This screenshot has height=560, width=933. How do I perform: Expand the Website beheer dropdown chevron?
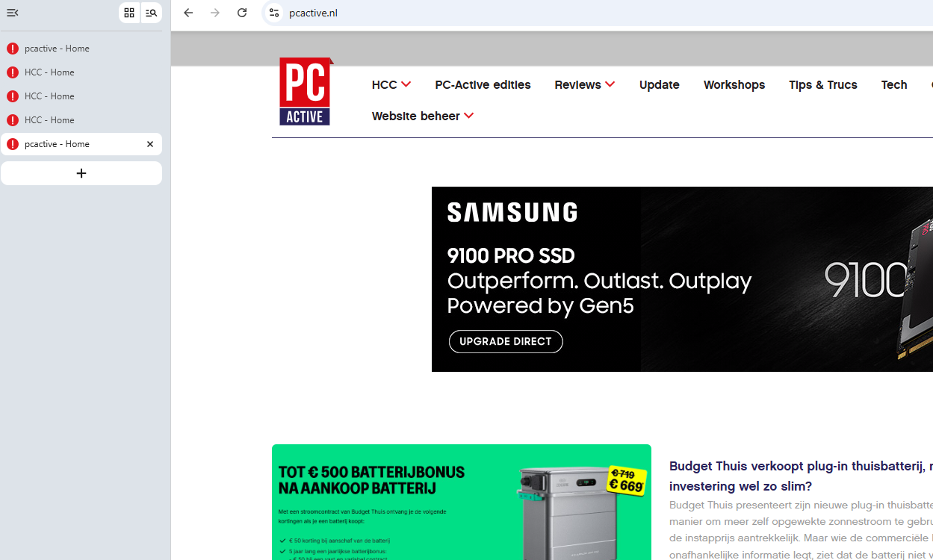(x=468, y=116)
